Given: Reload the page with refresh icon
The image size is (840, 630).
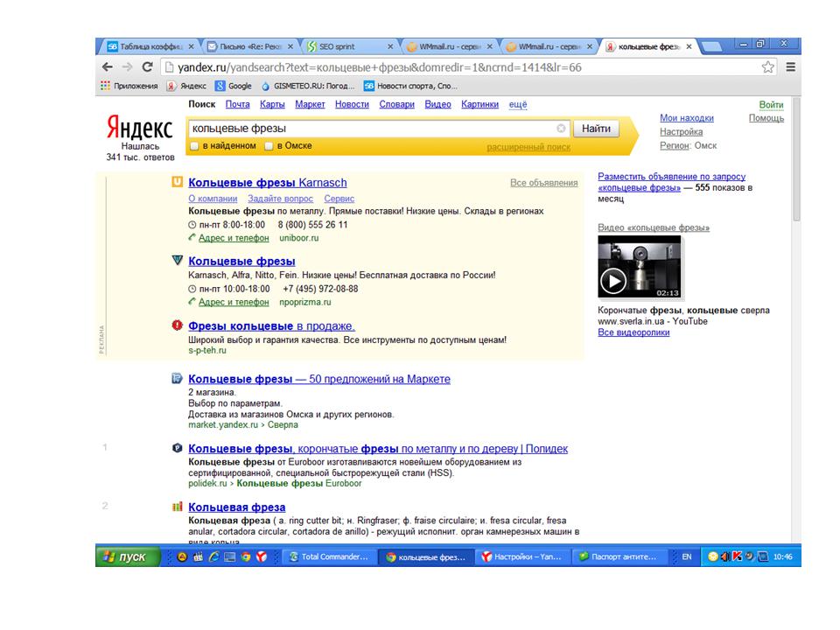Looking at the screenshot, I should [147, 67].
